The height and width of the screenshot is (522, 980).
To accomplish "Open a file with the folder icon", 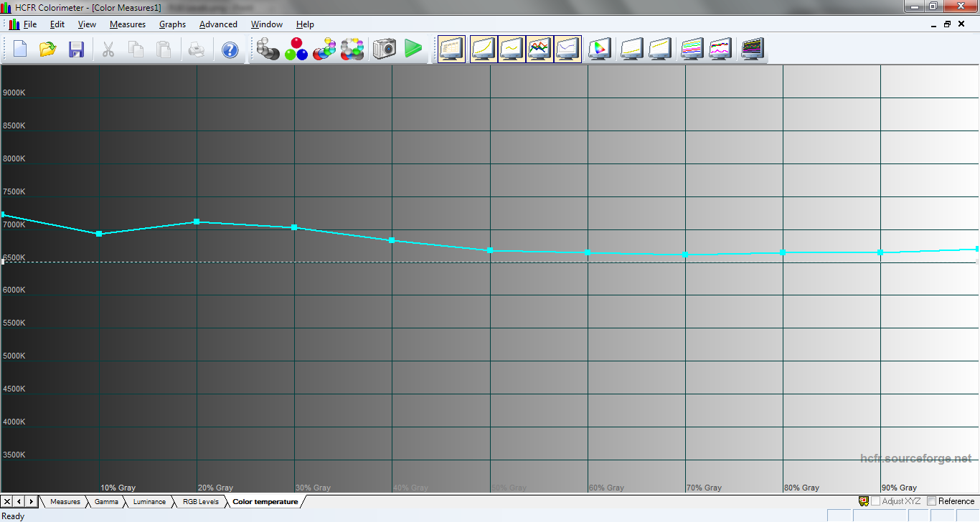I will pyautogui.click(x=48, y=49).
